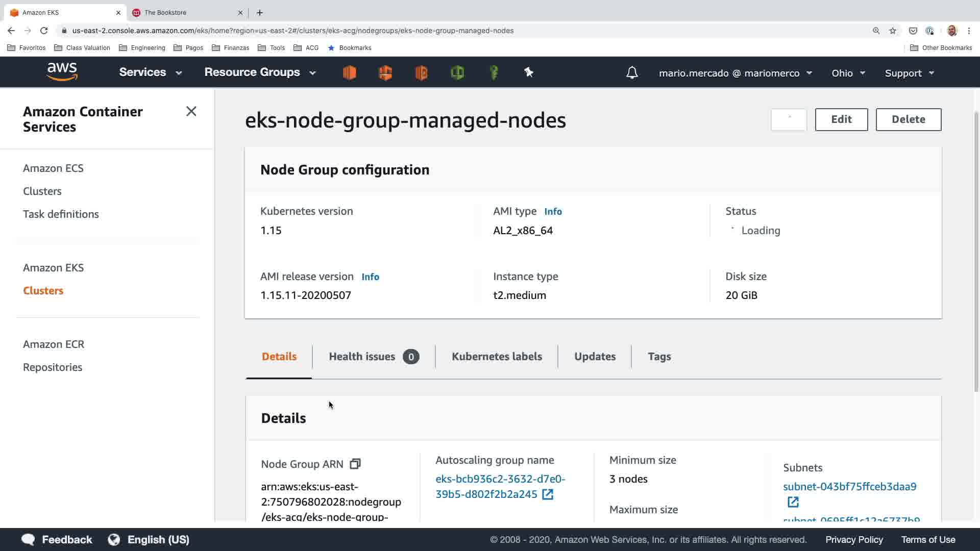Screen dimensions: 980x551
Task: Click the Delete node group button
Action: pyautogui.click(x=908, y=119)
